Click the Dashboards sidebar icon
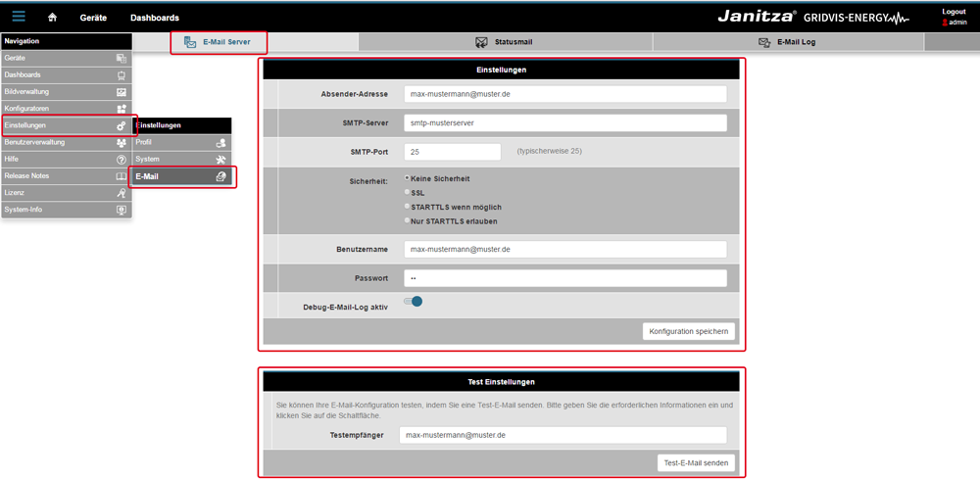Viewport: 980px width, 480px height. point(122,75)
